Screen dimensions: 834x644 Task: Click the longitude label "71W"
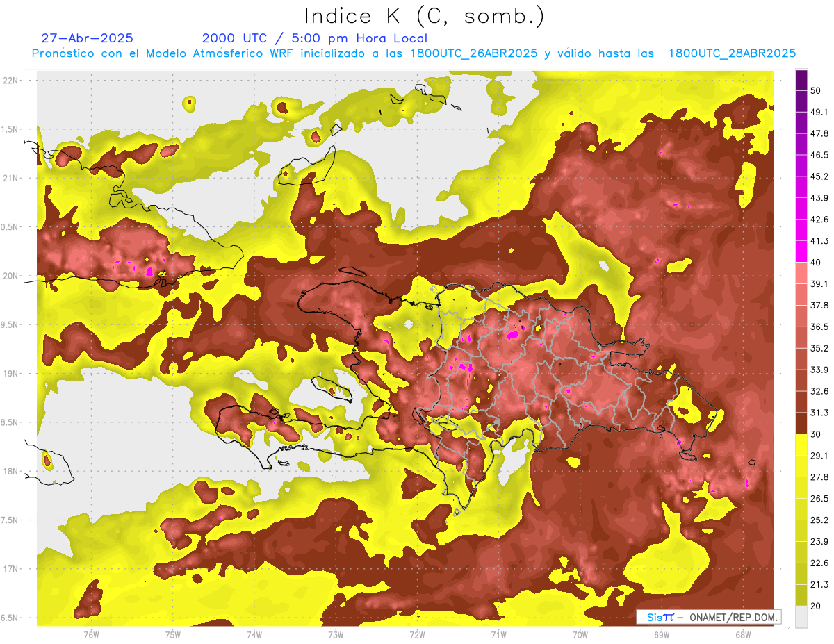(x=498, y=635)
